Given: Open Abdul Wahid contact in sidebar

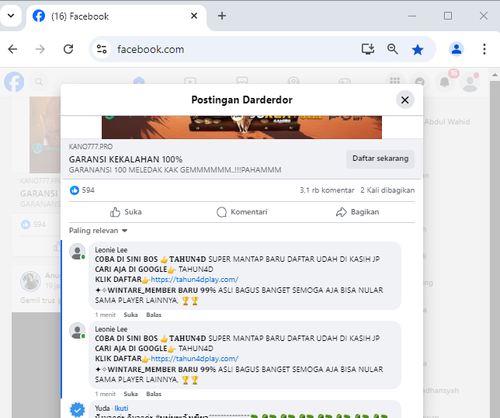Looking at the screenshot, I should 447,122.
